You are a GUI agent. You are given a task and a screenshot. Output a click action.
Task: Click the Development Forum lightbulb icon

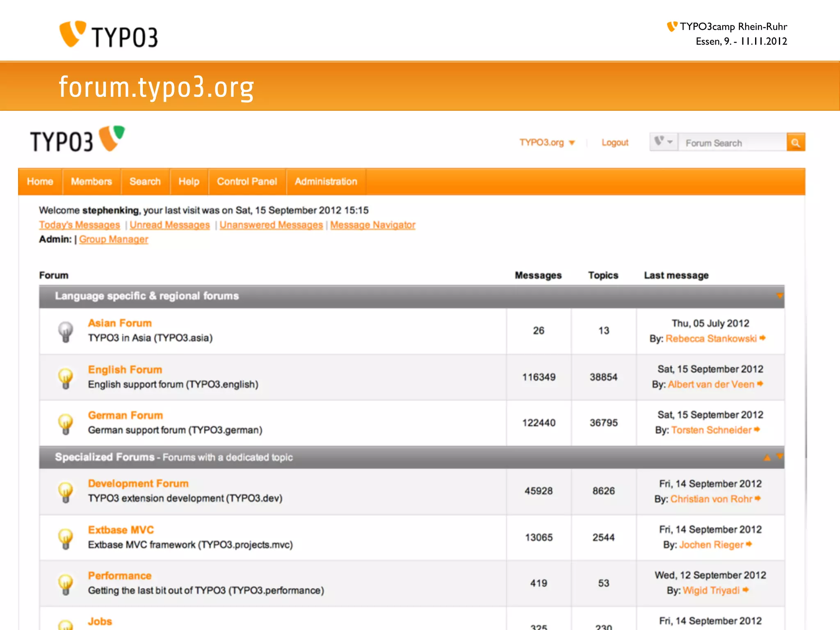[66, 492]
